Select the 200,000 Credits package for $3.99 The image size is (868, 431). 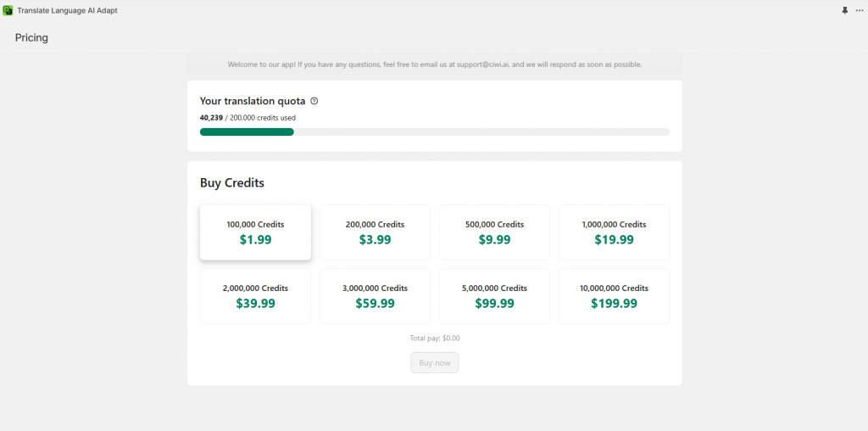pyautogui.click(x=375, y=232)
